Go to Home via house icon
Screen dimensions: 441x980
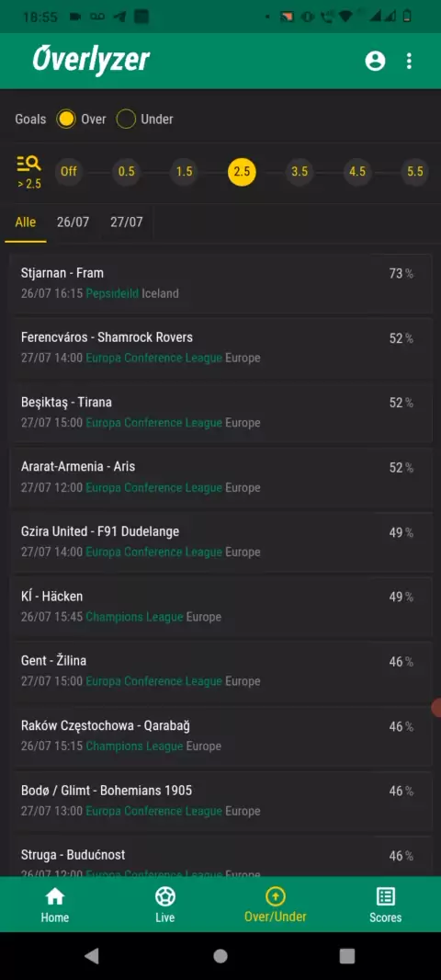55,897
